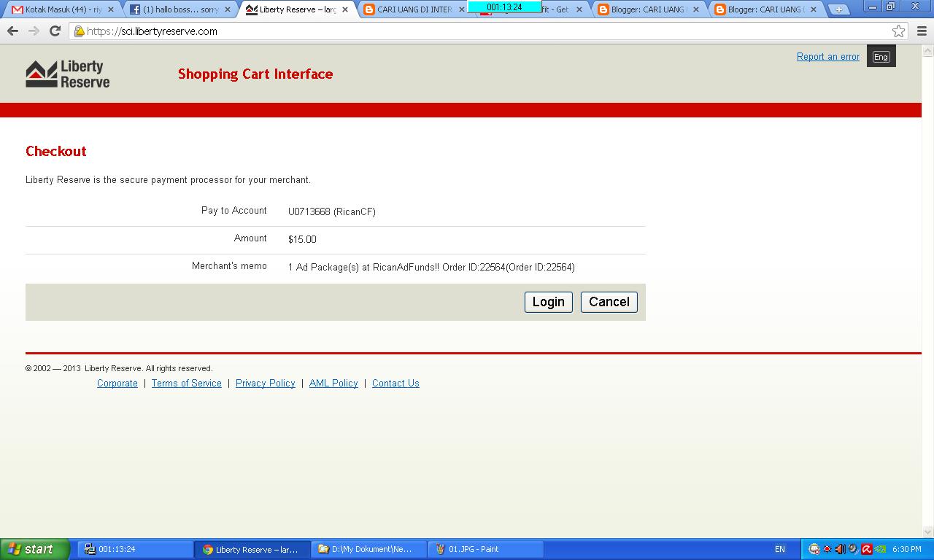
Task: Click the page scrollbar up arrow
Action: [928, 51]
